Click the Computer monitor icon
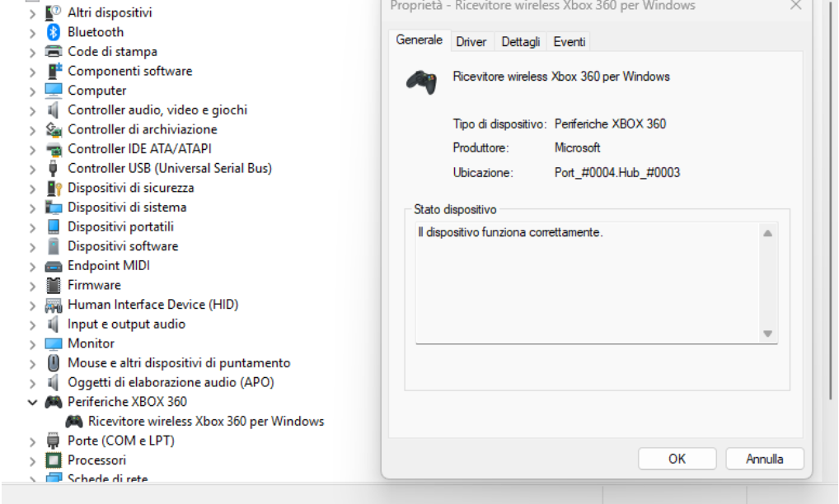This screenshot has width=839, height=504. [53, 91]
